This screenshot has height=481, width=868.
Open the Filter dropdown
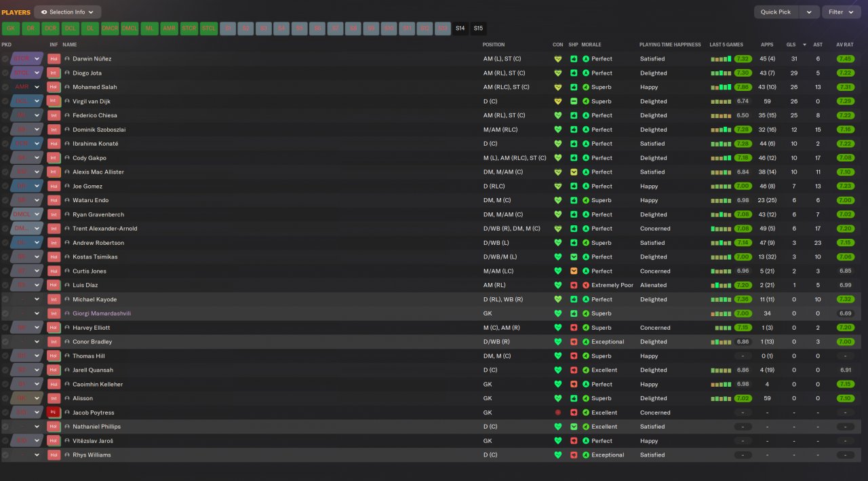pyautogui.click(x=841, y=12)
